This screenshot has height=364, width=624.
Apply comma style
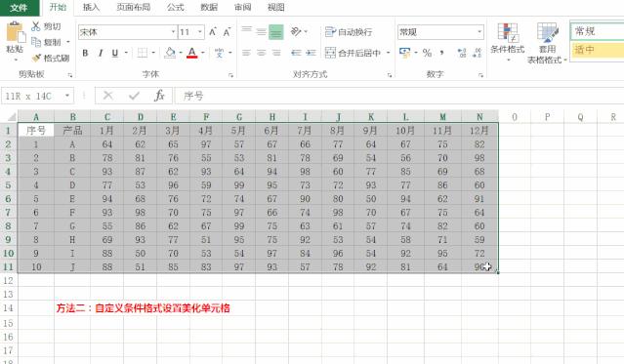pyautogui.click(x=441, y=53)
